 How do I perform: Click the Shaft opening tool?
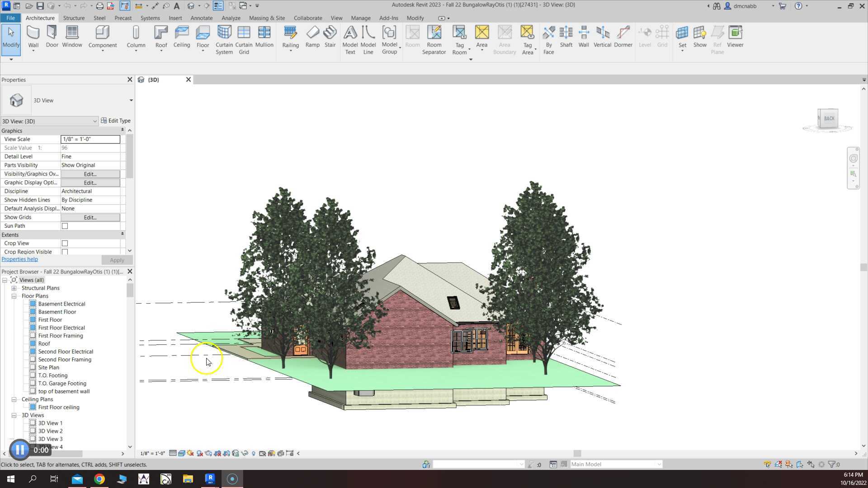(566, 36)
